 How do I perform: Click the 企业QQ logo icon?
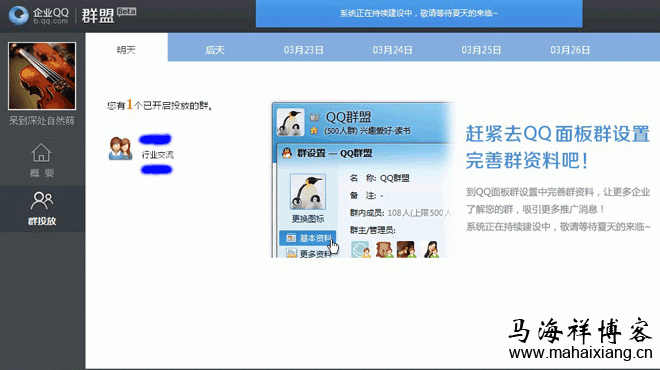[x=18, y=16]
